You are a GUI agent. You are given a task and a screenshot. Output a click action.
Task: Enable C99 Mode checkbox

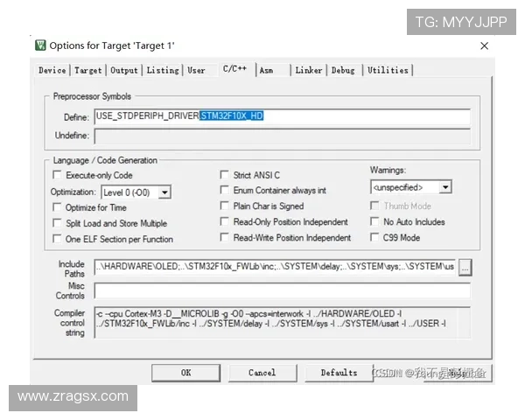point(376,237)
